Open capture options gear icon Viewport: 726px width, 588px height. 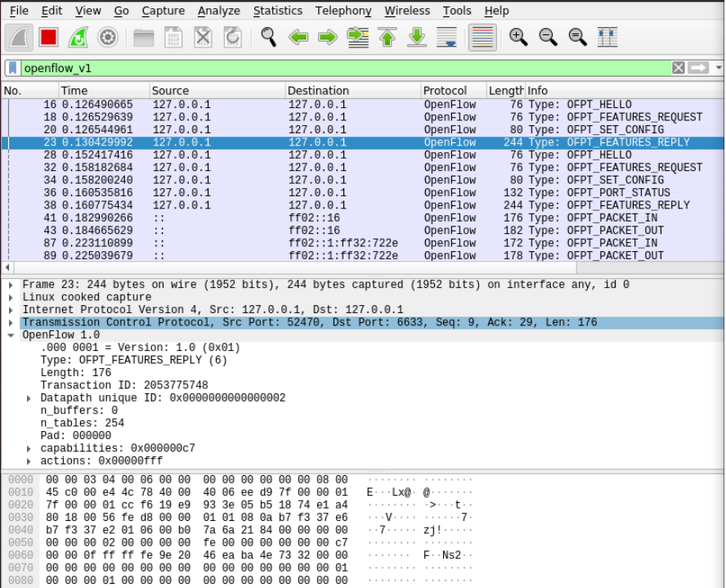108,37
